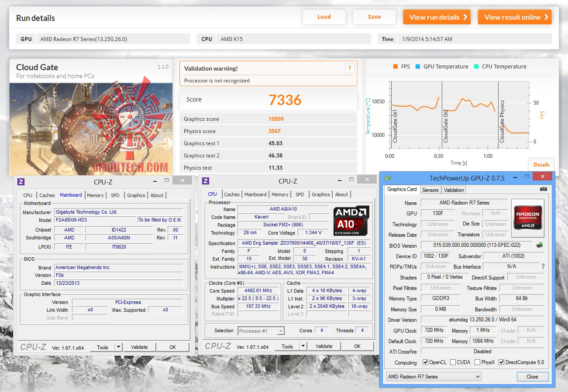Expand Tools arrow in CPU tab CPU-Z window
The height and width of the screenshot is (392, 568).
coord(303,346)
